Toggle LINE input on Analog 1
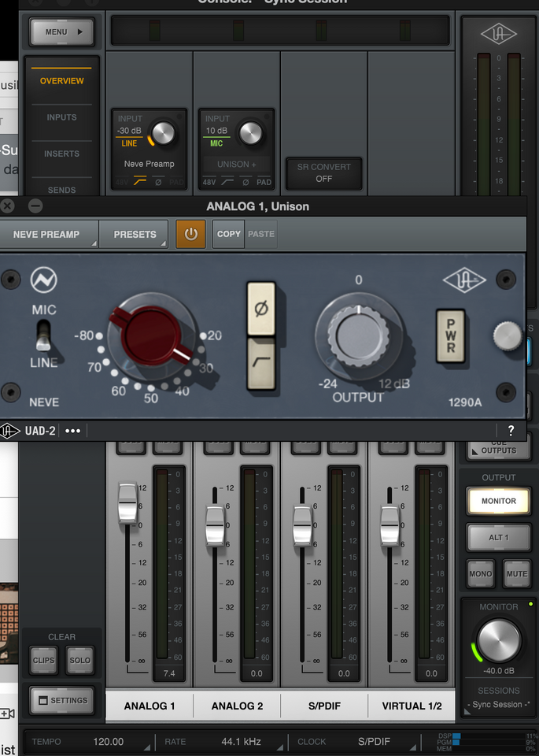Viewport: 539px width, 756px height. 129,143
